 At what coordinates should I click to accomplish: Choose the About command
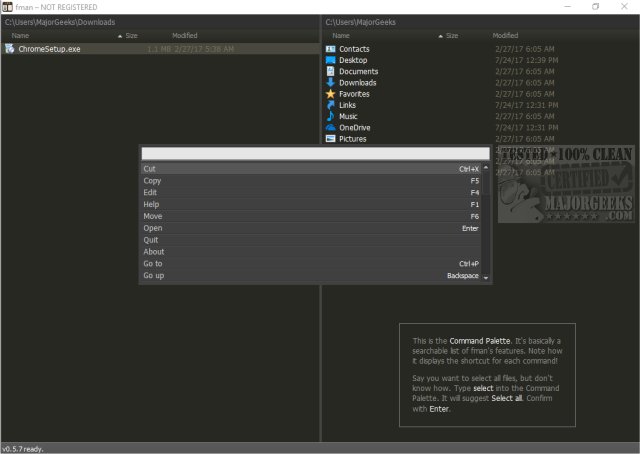click(x=311, y=251)
